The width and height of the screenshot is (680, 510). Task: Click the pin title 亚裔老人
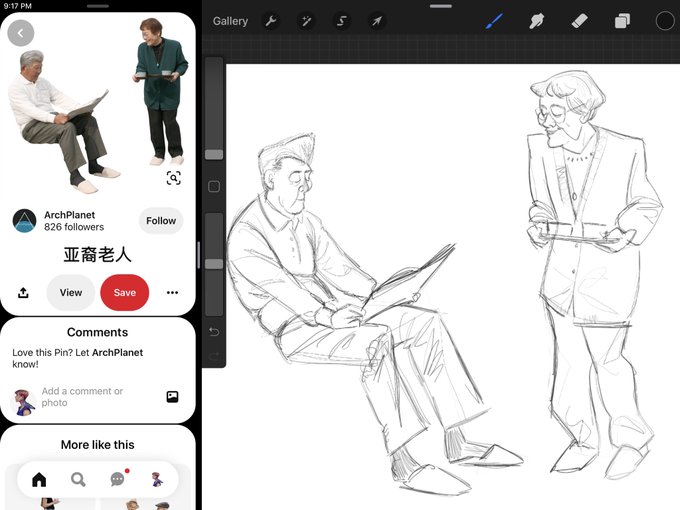click(x=98, y=255)
